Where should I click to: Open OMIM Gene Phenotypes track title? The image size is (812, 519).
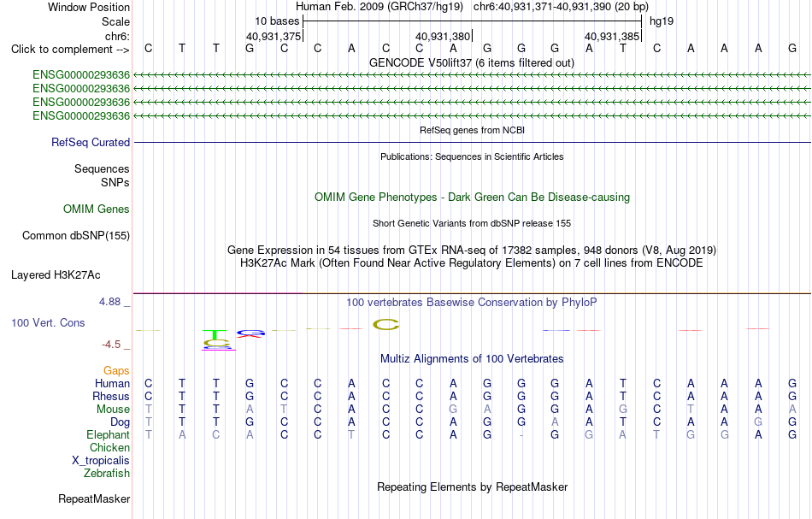[x=472, y=197]
